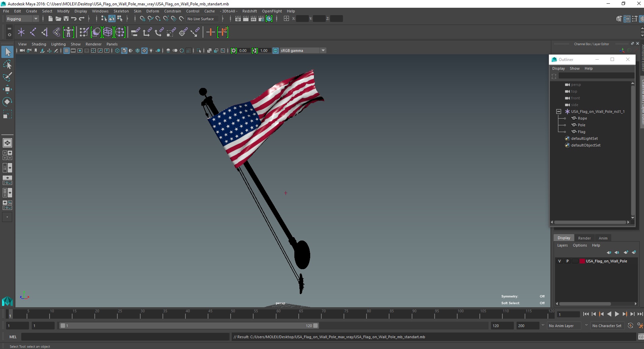Click the Save scene icon
The image size is (644, 349).
pyautogui.click(x=66, y=19)
